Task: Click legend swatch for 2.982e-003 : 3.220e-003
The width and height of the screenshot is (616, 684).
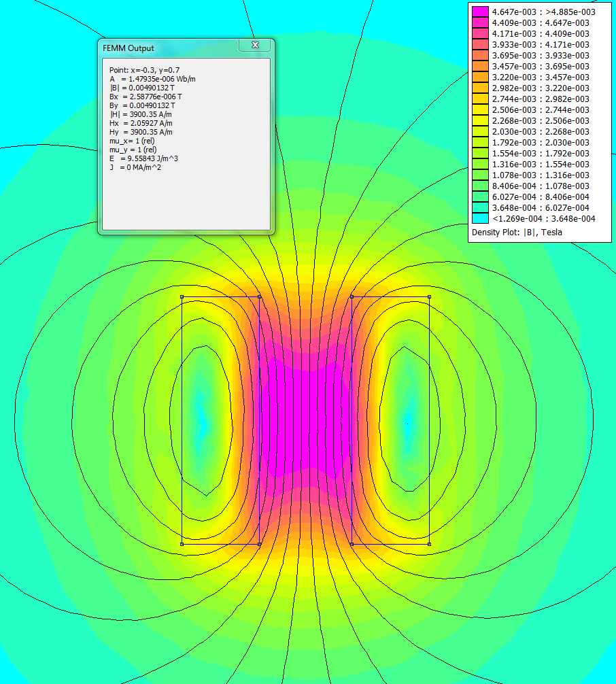Action: click(x=480, y=88)
